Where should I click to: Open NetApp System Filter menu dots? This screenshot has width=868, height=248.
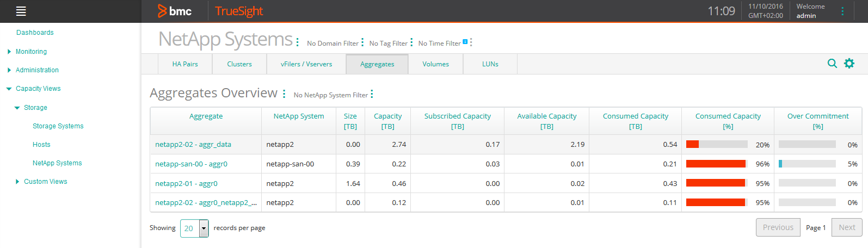372,94
